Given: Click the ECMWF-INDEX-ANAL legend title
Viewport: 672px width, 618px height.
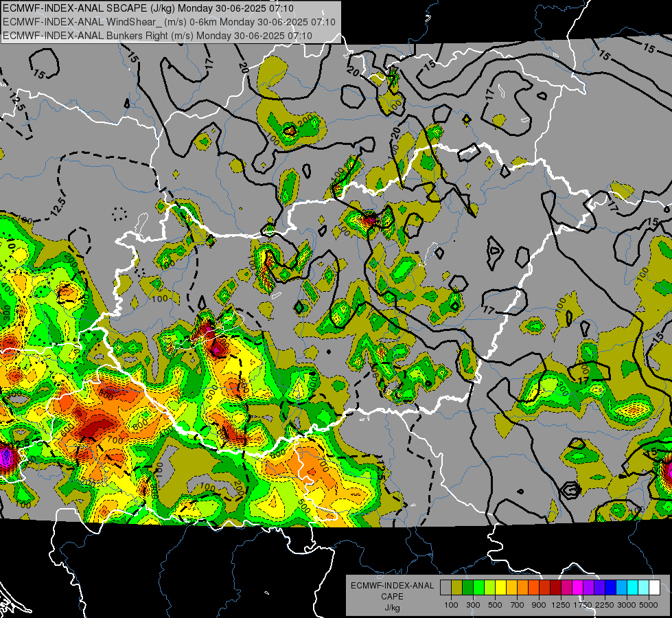Looking at the screenshot, I should (392, 586).
